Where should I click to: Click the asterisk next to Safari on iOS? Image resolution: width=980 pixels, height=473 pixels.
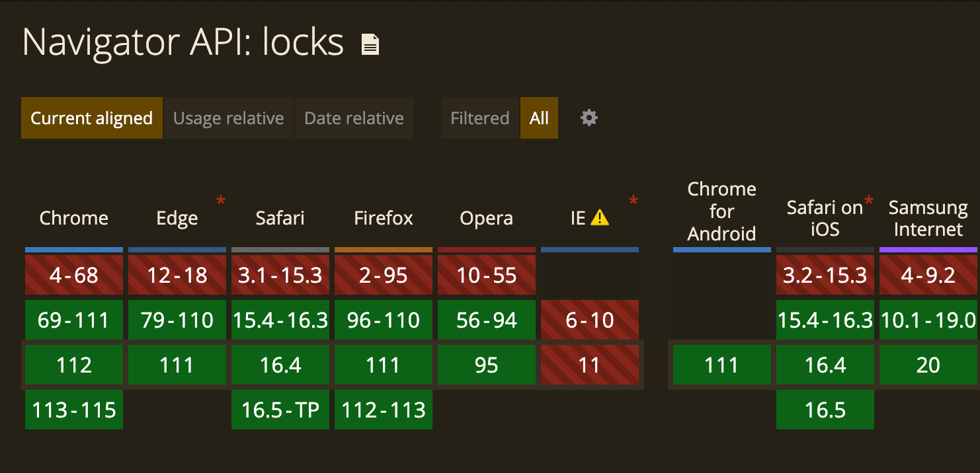869,200
